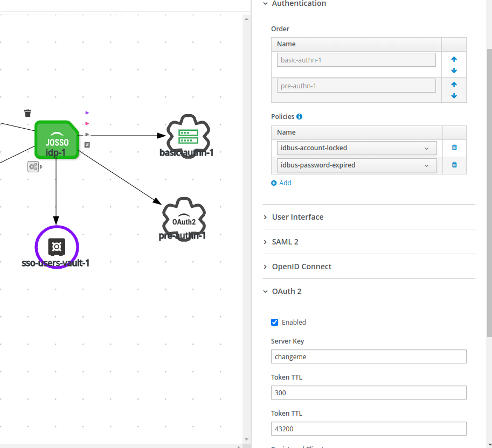Image resolution: width=492 pixels, height=448 pixels.
Task: Select the OAuth2 pre-authn-1 node icon
Action: (x=184, y=219)
